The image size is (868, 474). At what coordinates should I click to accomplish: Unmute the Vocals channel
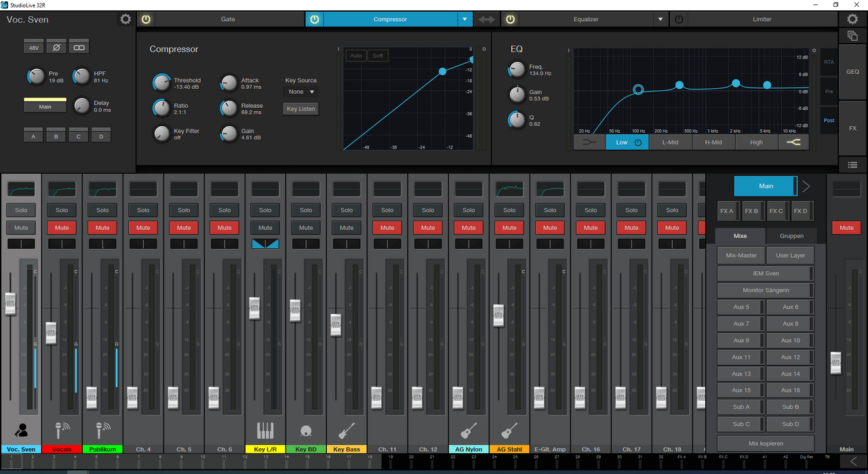coord(62,228)
